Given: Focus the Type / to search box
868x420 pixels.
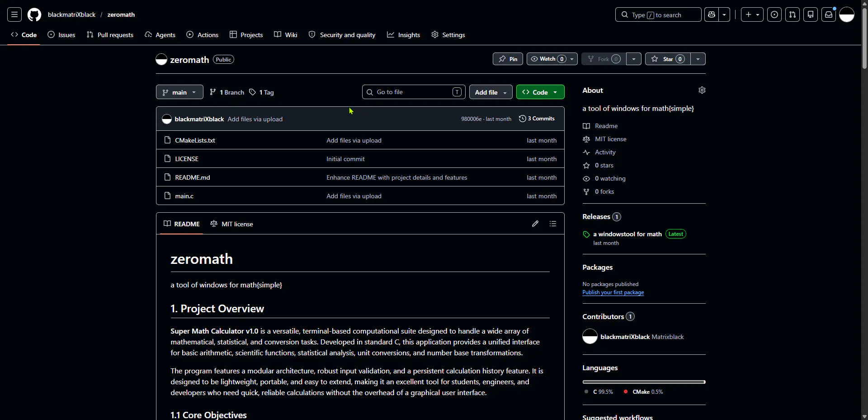Looking at the screenshot, I should (658, 14).
